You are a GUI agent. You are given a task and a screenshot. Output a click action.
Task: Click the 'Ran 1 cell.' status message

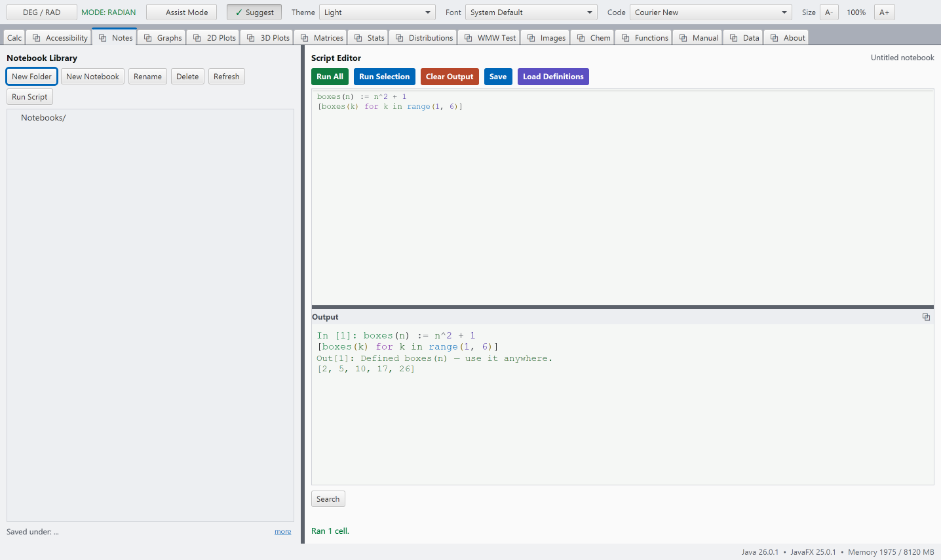(x=330, y=531)
